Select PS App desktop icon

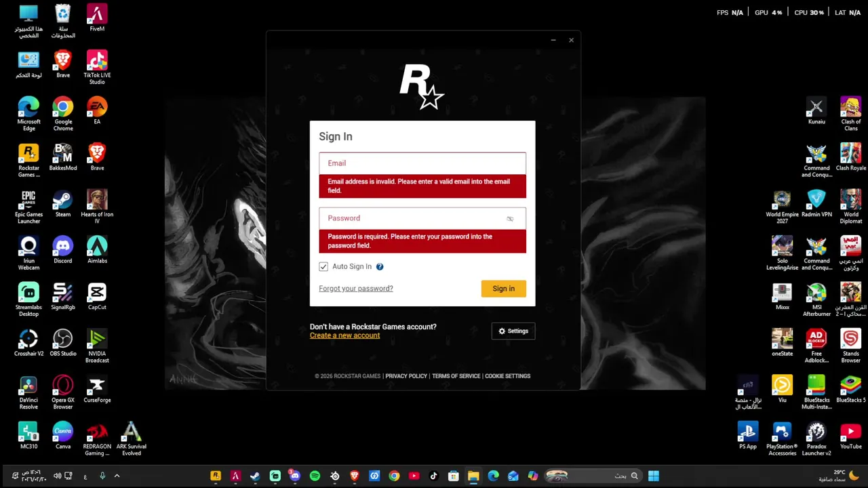(748, 435)
